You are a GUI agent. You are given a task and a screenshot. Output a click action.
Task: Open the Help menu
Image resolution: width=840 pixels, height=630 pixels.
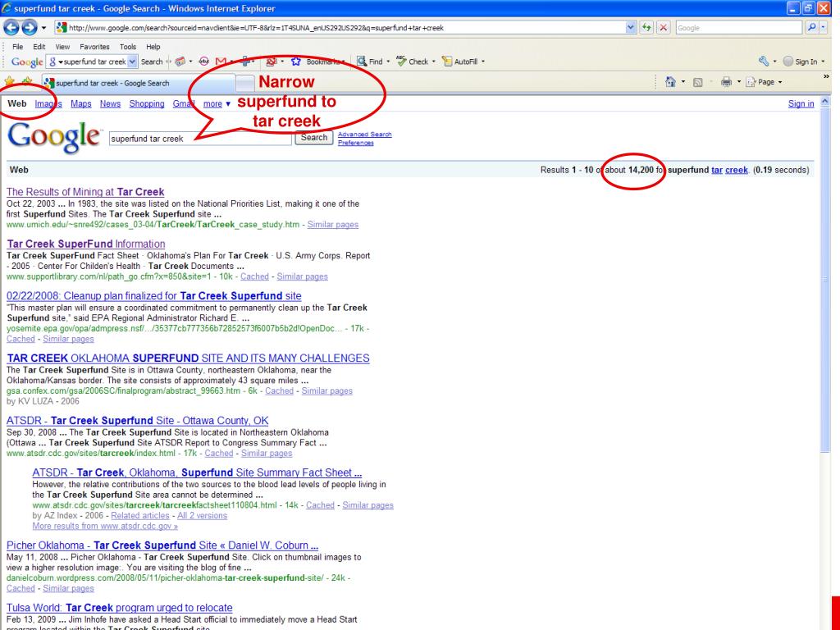pyautogui.click(x=153, y=47)
